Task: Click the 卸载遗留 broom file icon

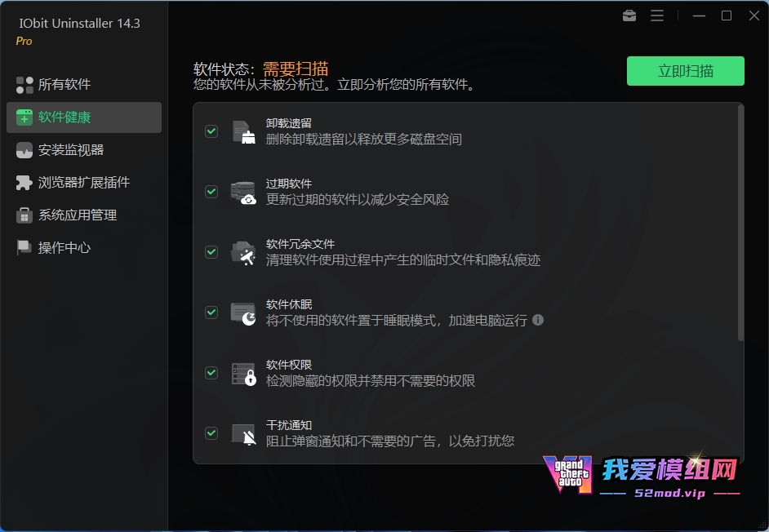Action: 244,132
